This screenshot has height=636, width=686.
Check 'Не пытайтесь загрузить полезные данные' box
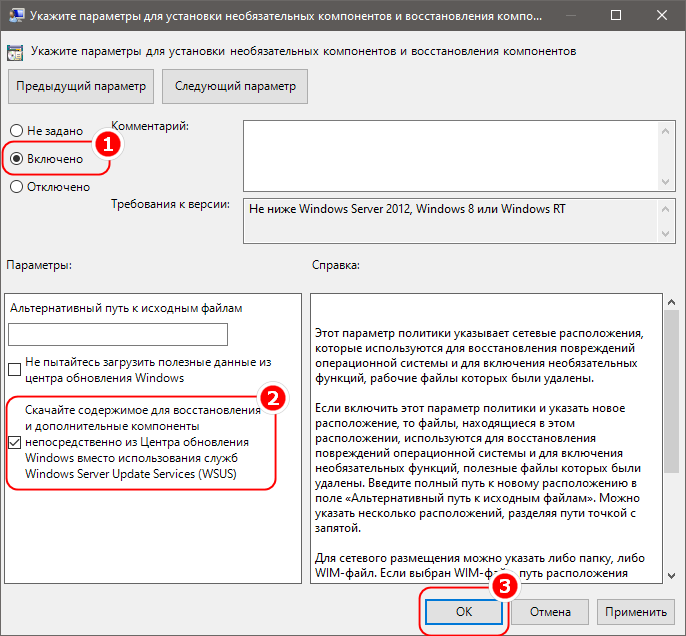click(x=14, y=370)
